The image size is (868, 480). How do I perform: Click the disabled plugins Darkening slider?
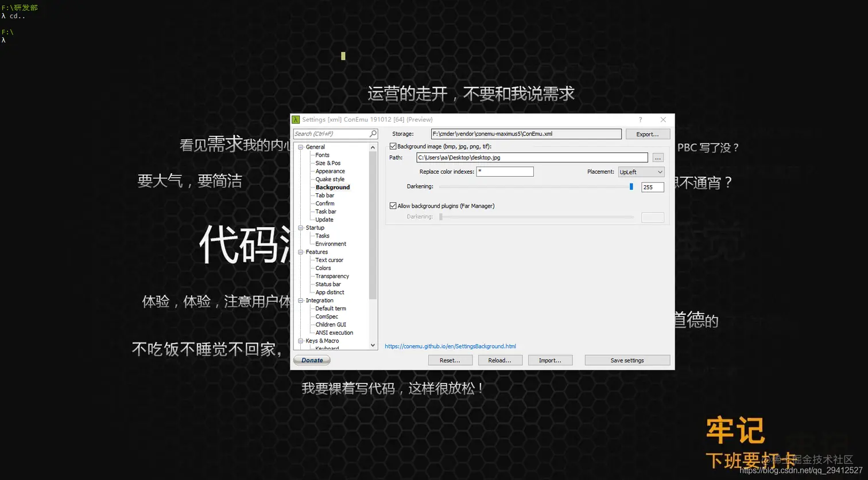536,217
